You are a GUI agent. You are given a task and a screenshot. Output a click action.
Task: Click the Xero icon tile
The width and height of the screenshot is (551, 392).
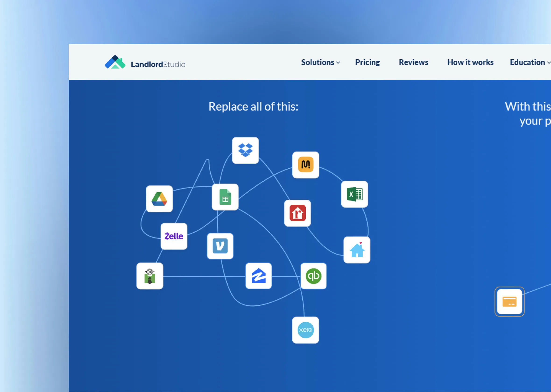[x=306, y=330]
